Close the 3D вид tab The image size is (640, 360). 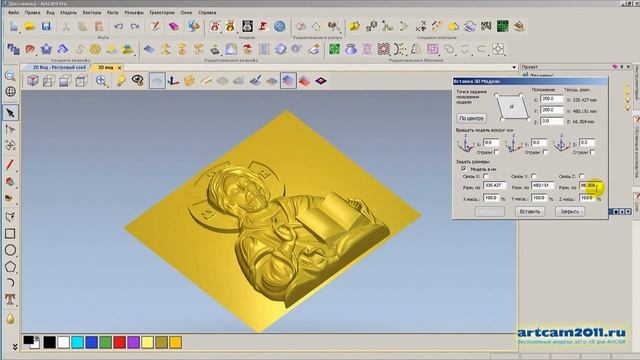pos(119,68)
